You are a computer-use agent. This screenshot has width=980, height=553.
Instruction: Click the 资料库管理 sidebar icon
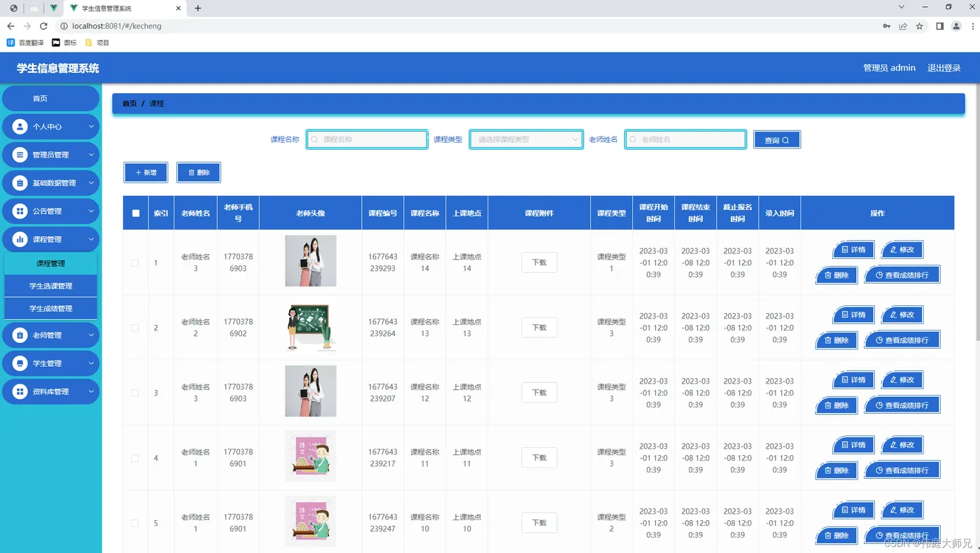[x=20, y=392]
